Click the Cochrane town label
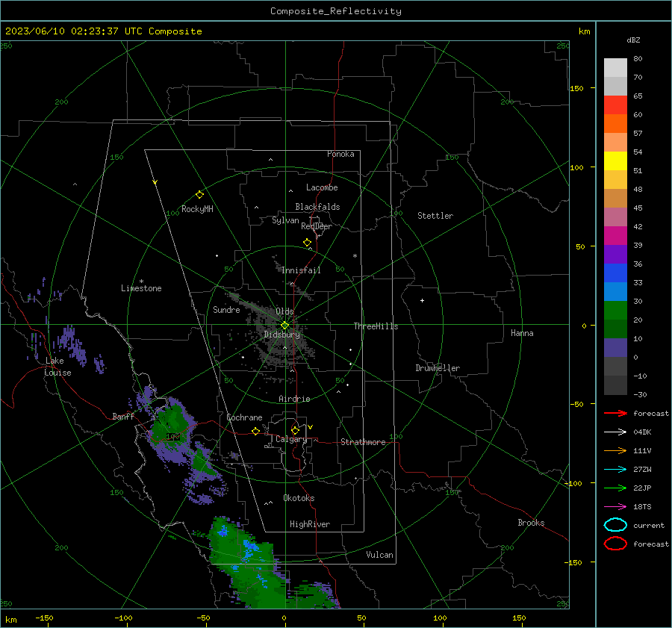This screenshot has width=672, height=628. point(244,417)
